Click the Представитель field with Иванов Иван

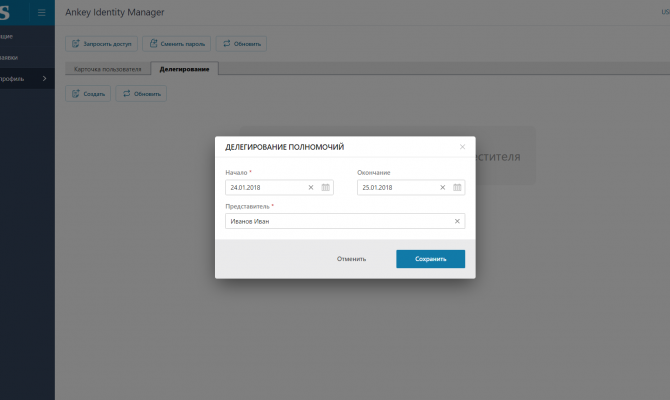(x=345, y=221)
